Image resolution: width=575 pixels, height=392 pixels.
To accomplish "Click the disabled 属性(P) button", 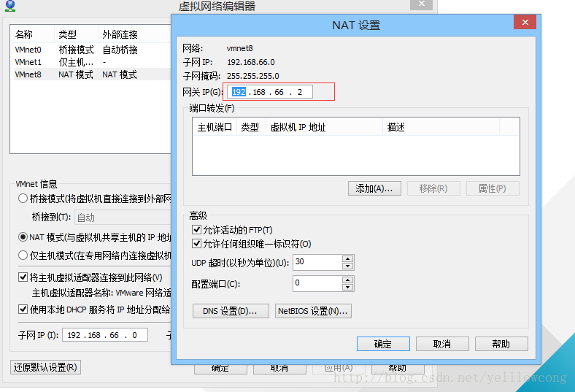I will pyautogui.click(x=493, y=188).
